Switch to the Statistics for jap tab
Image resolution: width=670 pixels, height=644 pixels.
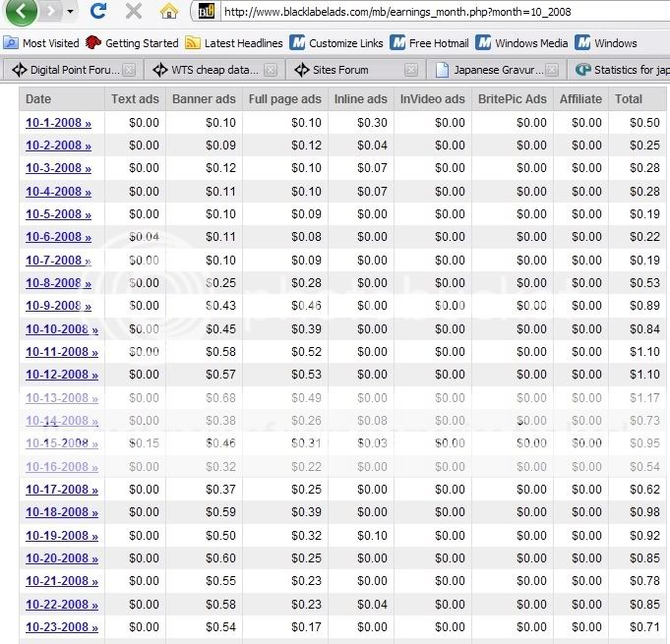coord(620,70)
